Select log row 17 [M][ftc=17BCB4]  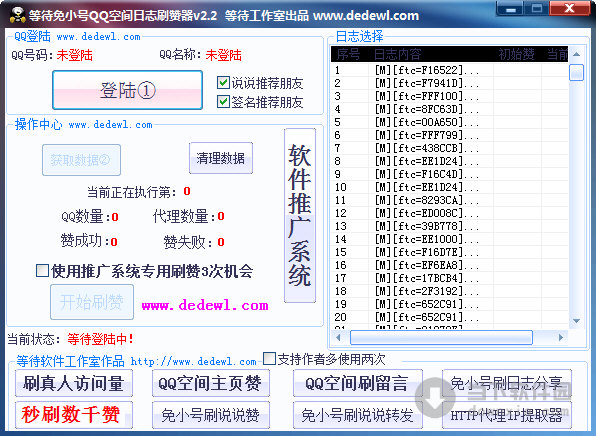[450, 278]
